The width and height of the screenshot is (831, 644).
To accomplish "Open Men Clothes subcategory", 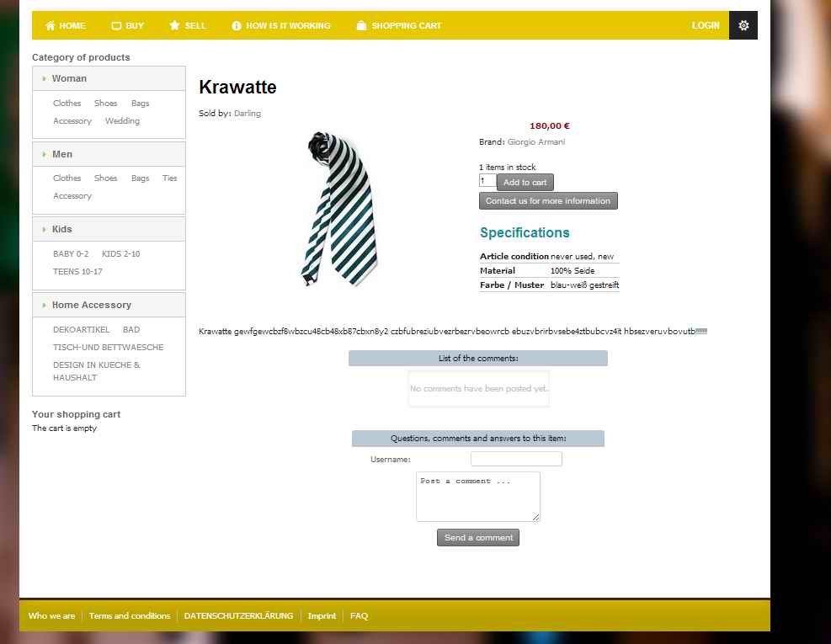I will tap(67, 178).
